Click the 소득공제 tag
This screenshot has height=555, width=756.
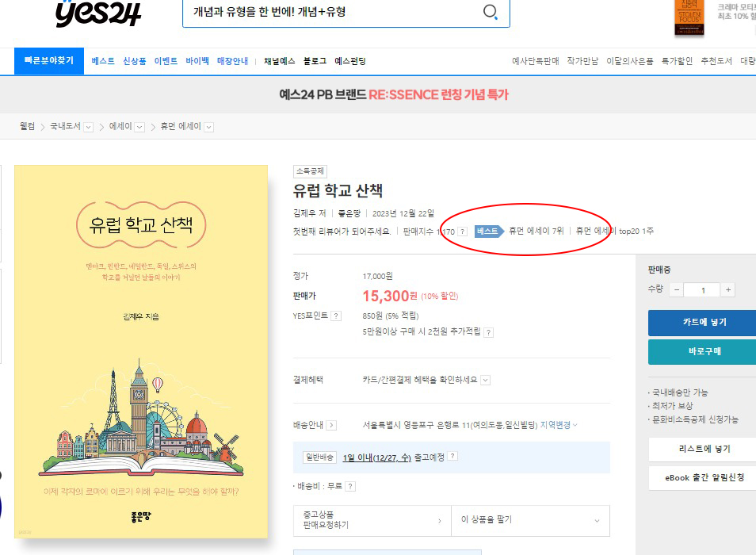[310, 171]
